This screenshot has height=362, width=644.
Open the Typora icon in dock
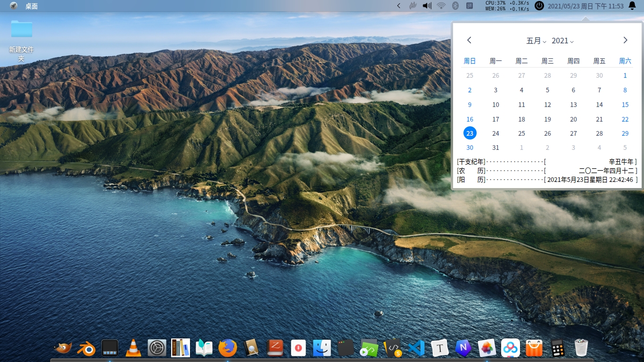440,348
